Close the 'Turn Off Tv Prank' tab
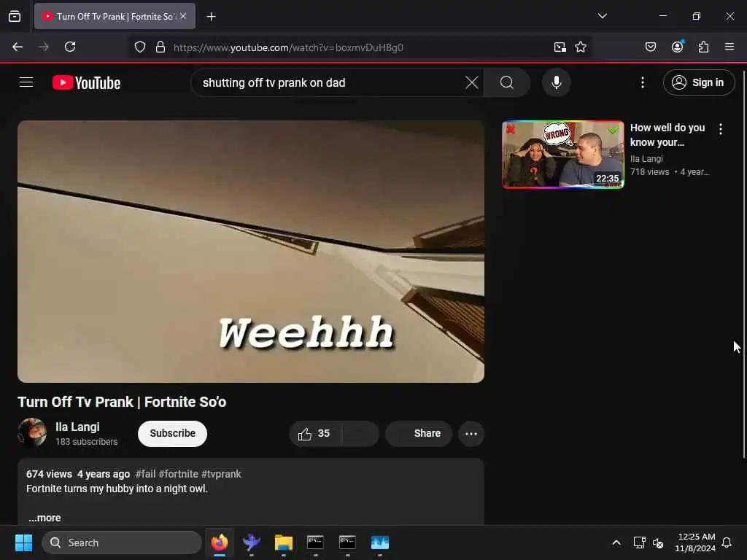The image size is (747, 560). point(183,16)
